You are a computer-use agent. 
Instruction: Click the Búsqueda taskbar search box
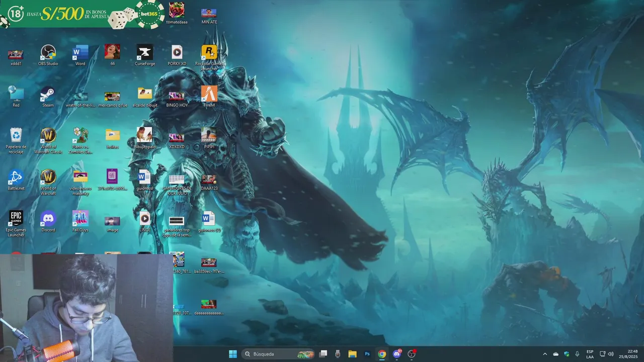click(278, 354)
